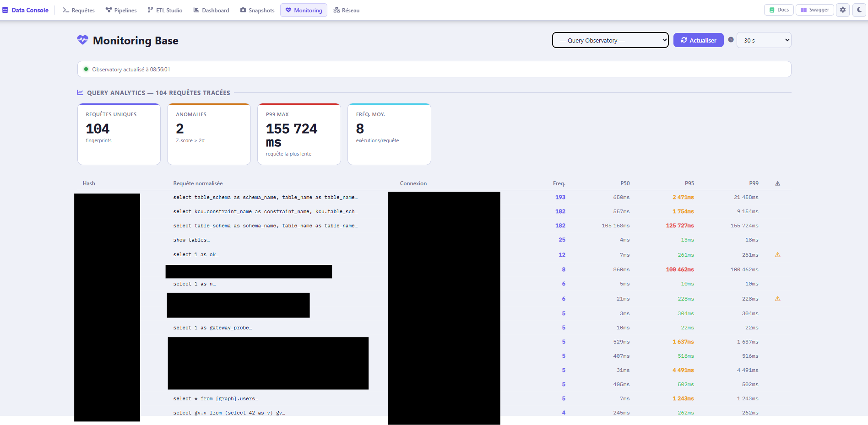Click the clock icon beside the refresh interval
This screenshot has width=868, height=425.
pyautogui.click(x=731, y=40)
